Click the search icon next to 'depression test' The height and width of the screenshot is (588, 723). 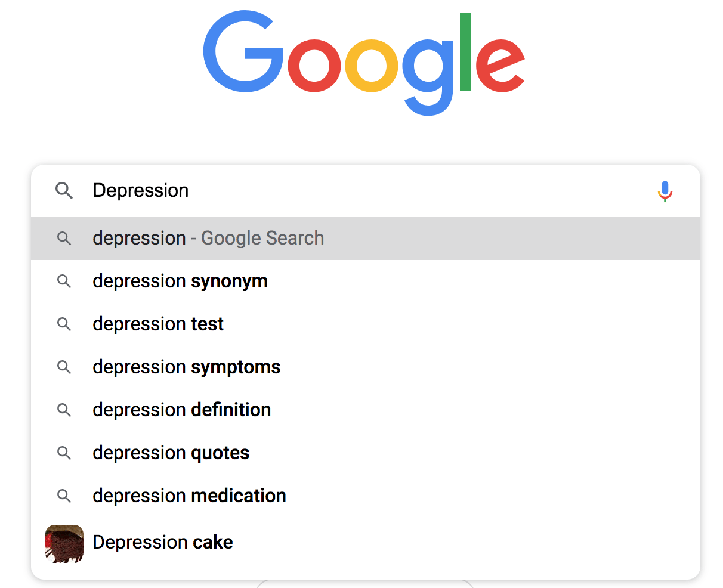coord(64,324)
